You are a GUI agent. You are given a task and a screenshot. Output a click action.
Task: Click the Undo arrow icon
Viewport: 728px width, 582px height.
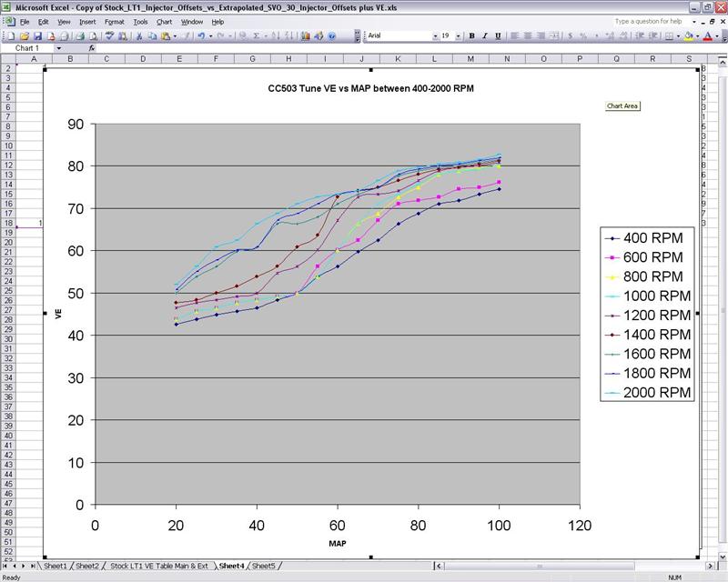click(x=200, y=36)
